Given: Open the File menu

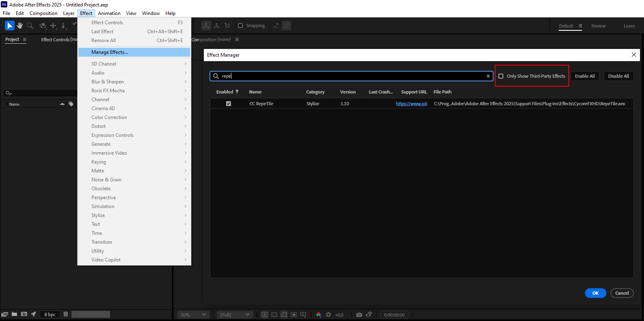Looking at the screenshot, I should [x=6, y=13].
